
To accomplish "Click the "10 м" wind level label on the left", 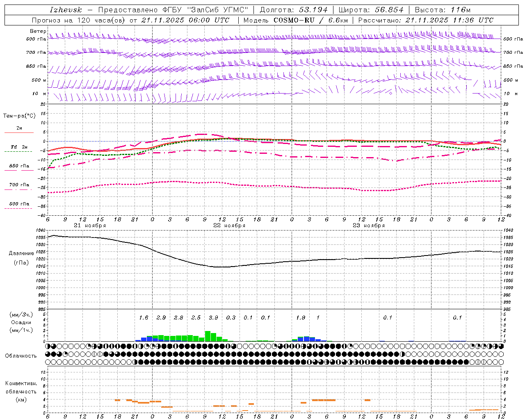I will coord(39,94).
